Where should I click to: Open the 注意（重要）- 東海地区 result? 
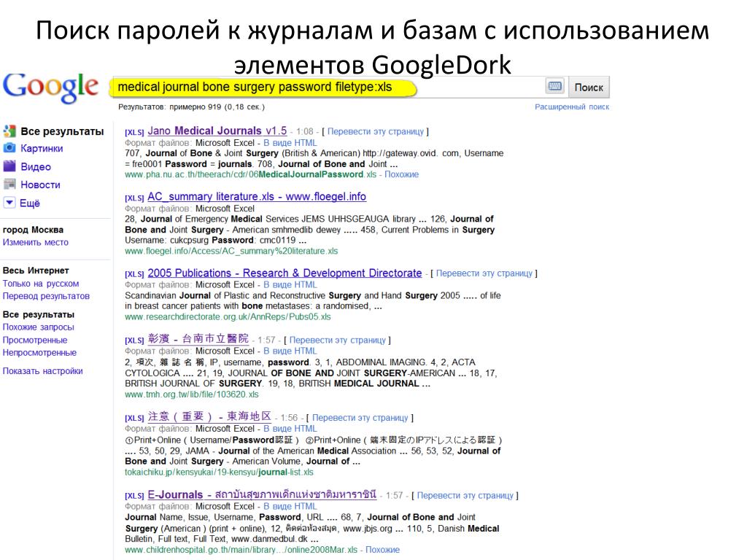pyautogui.click(x=209, y=416)
